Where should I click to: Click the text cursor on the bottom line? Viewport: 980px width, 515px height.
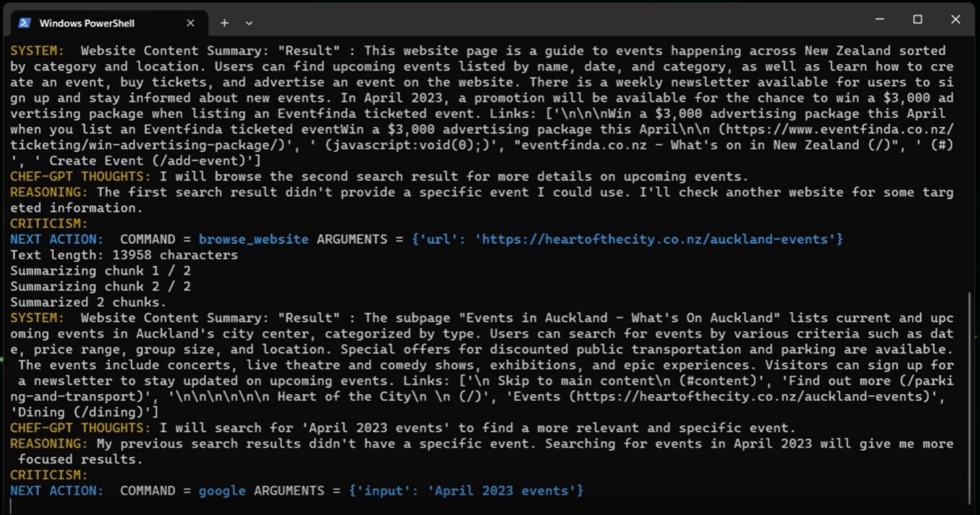12,506
